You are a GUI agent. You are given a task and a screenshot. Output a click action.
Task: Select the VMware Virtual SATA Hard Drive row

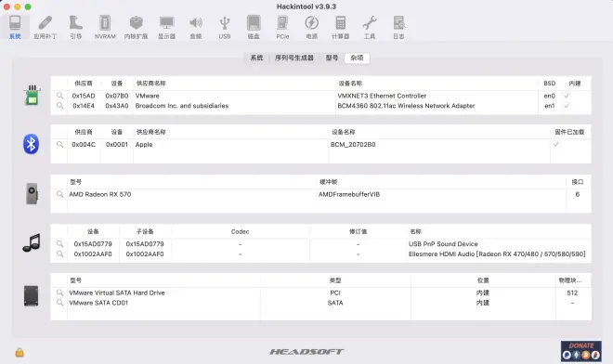pyautogui.click(x=320, y=292)
